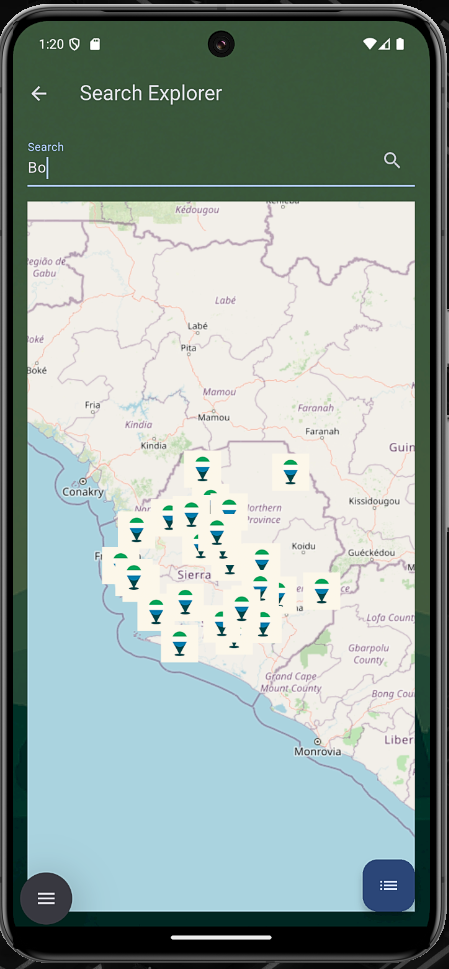449x969 pixels.
Task: Tap the Labé town label on map
Action: (198, 326)
